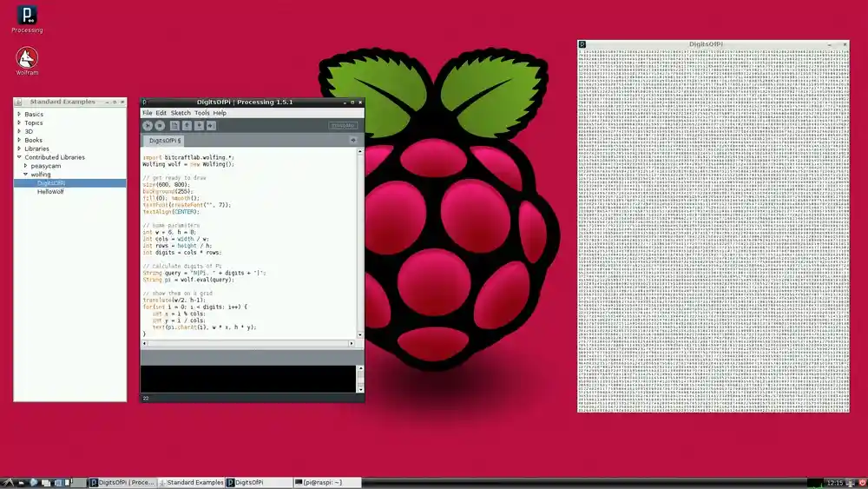
Task: Expand the Books examples folder
Action: click(19, 140)
